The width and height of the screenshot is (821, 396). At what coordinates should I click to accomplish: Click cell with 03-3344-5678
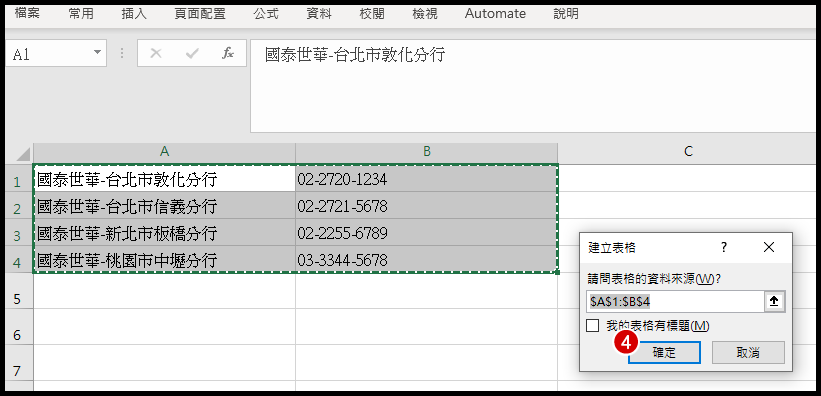[x=427, y=260]
